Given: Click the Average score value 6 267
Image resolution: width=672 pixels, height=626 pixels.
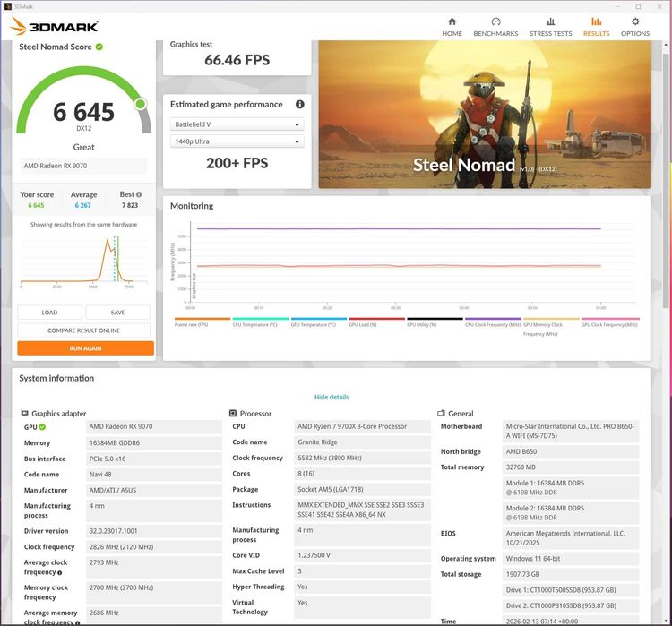Looking at the screenshot, I should click(x=83, y=205).
